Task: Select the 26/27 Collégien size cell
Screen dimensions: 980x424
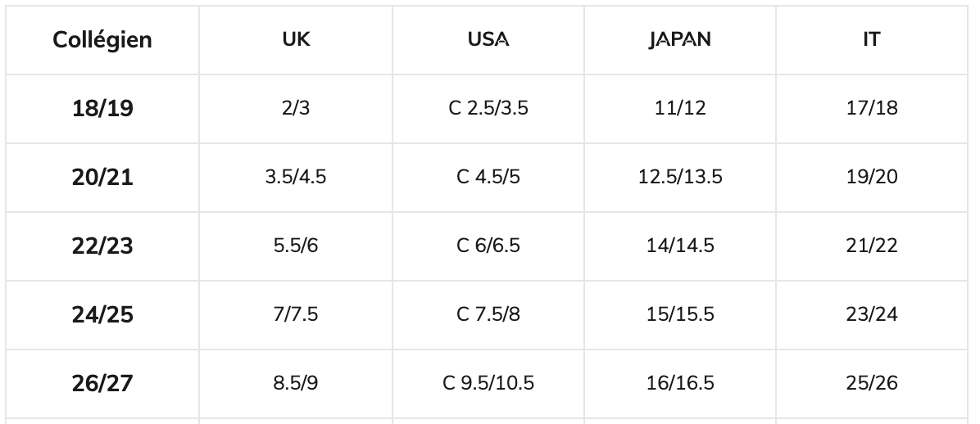Action: 102,384
